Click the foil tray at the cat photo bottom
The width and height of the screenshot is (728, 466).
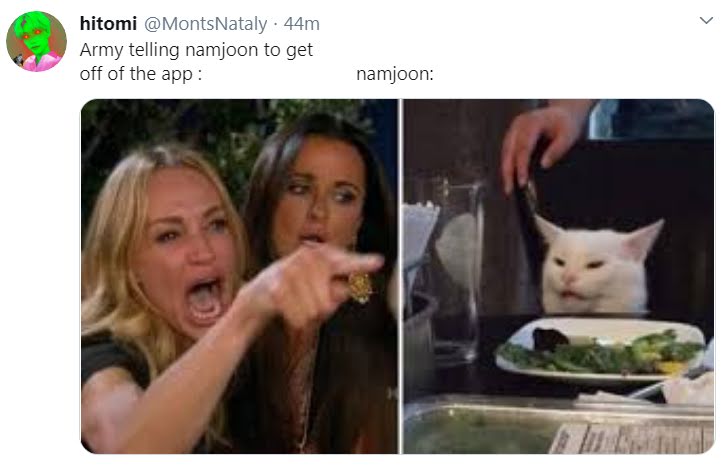[559, 425]
